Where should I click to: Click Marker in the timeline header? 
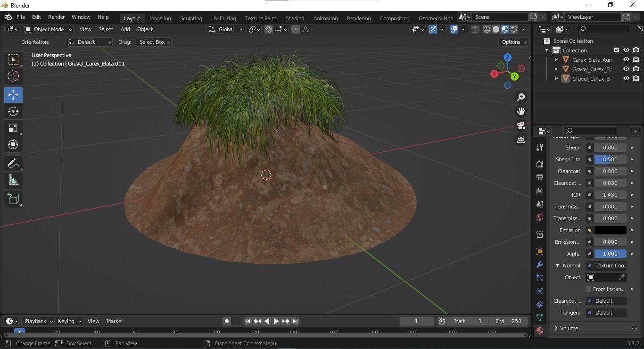click(115, 321)
